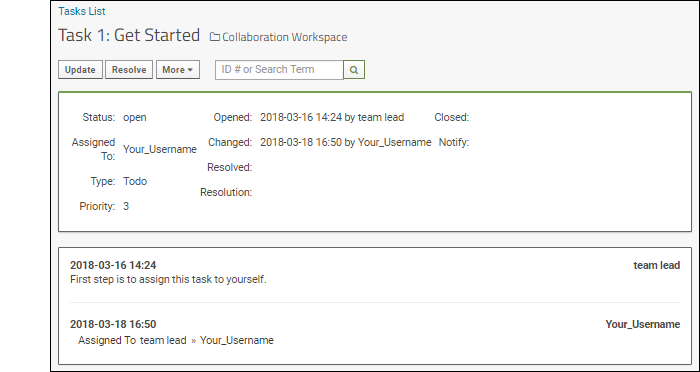The image size is (700, 372).
Task: Click the 2018-03-16 14:24 comment timestamp
Action: pyautogui.click(x=113, y=265)
